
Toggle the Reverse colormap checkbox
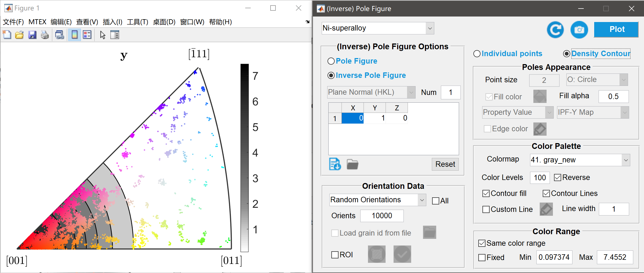tap(558, 178)
